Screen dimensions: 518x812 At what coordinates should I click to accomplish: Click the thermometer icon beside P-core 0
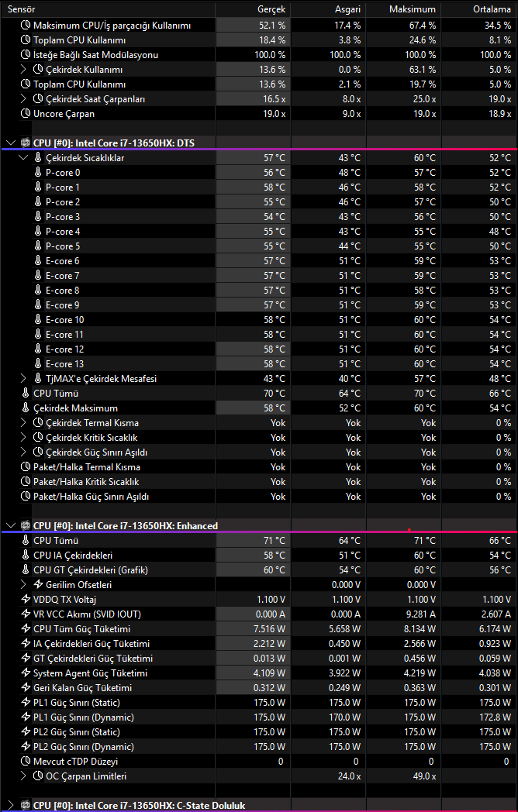[38, 172]
